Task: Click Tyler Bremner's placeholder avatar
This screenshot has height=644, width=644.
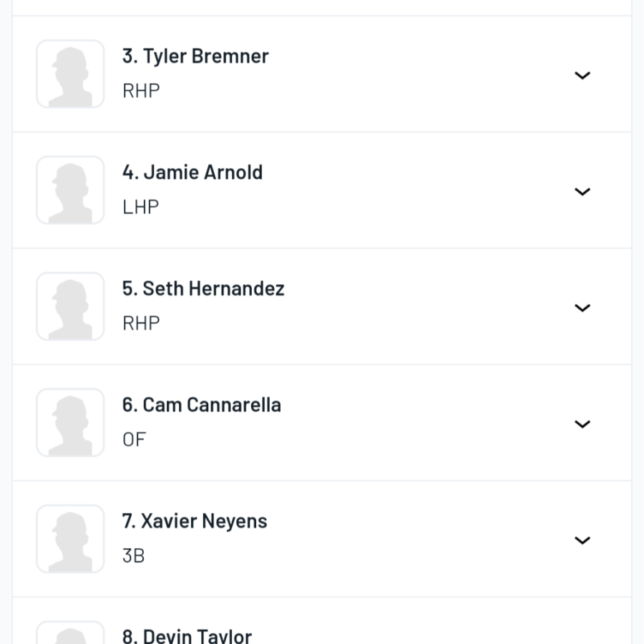Action: [x=70, y=74]
